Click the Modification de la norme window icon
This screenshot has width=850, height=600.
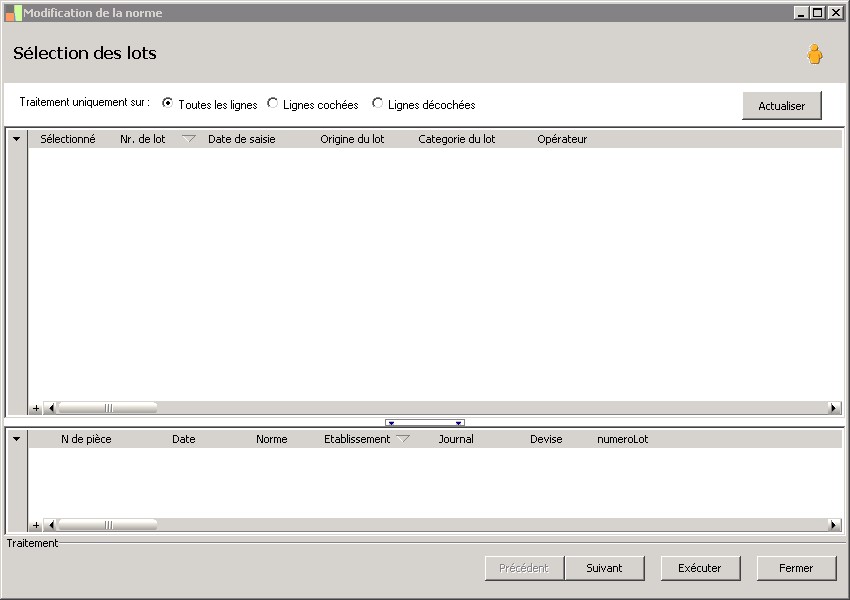coord(13,13)
